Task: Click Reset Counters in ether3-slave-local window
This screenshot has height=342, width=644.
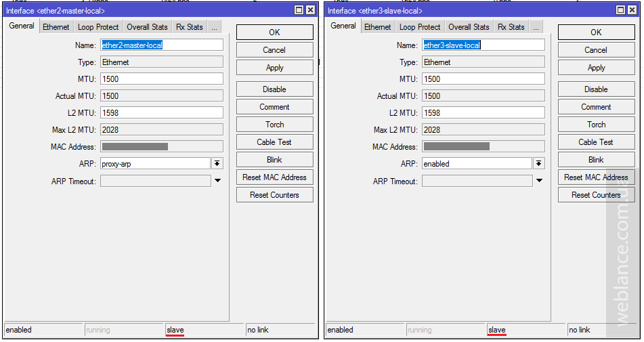Action: pos(596,195)
